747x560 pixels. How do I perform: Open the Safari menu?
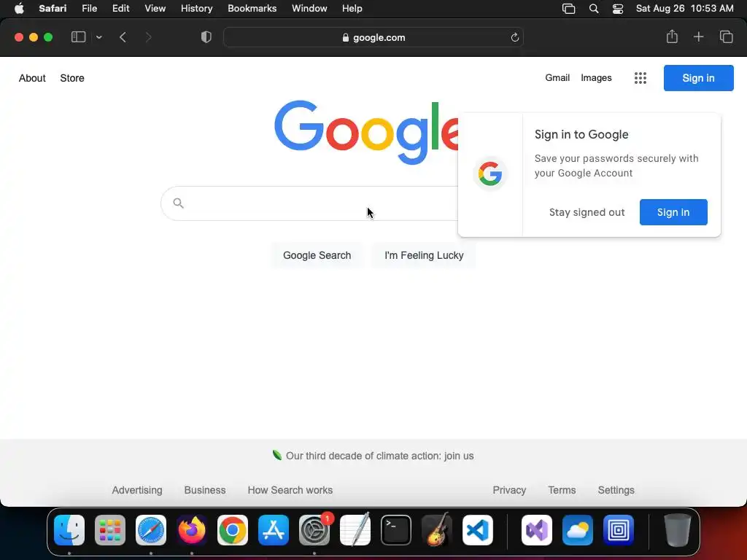click(x=53, y=9)
